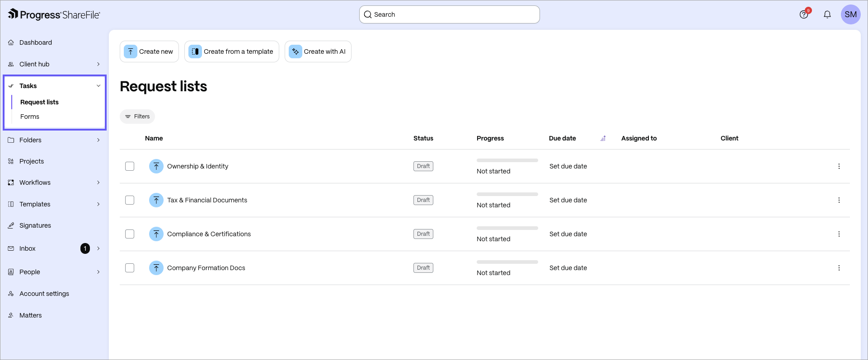Open the notifications bell

[x=827, y=14]
